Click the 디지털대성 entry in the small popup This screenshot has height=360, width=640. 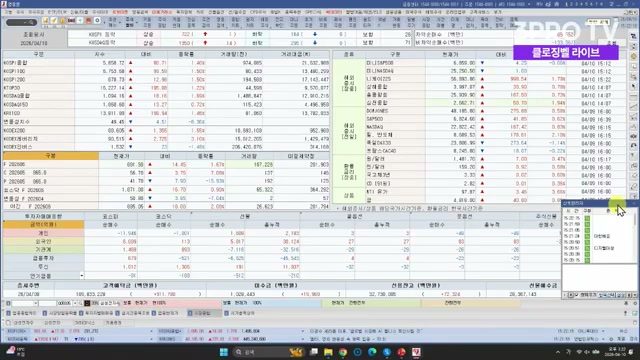coord(604,248)
